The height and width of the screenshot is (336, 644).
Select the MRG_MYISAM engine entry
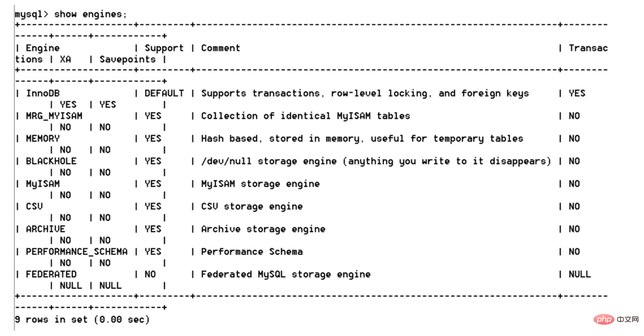pyautogui.click(x=54, y=116)
